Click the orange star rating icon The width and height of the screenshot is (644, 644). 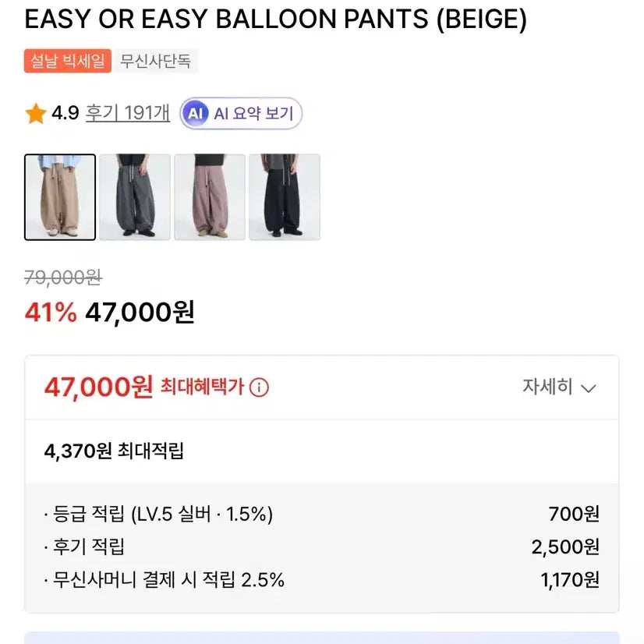click(x=35, y=114)
